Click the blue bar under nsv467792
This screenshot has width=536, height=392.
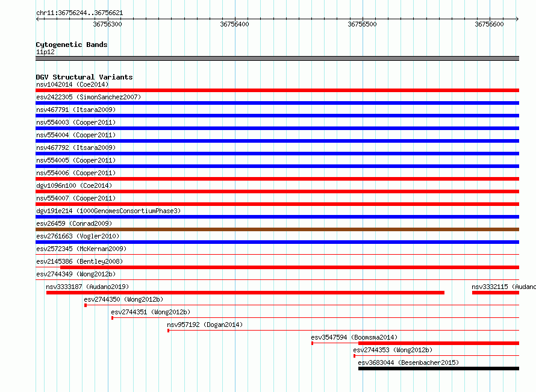coord(277,154)
